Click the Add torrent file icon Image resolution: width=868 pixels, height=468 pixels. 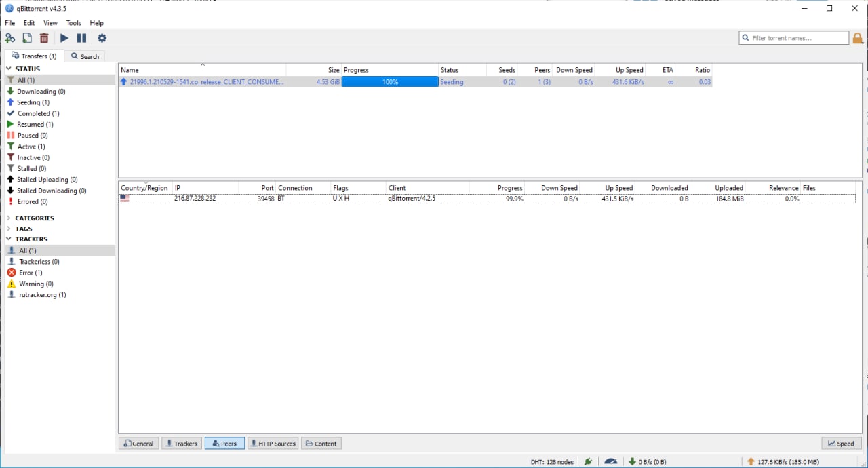point(27,38)
